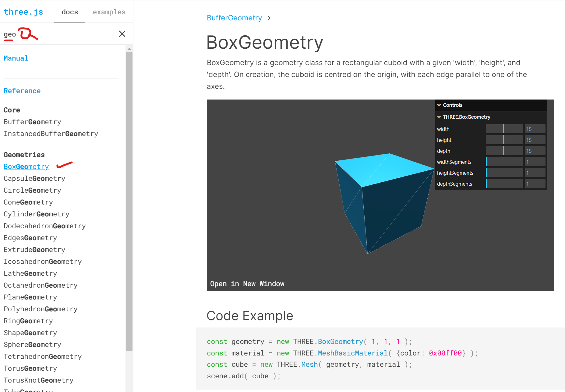Click the depthSegments value field
Viewport: 565px width, 392px height.
coord(535,184)
